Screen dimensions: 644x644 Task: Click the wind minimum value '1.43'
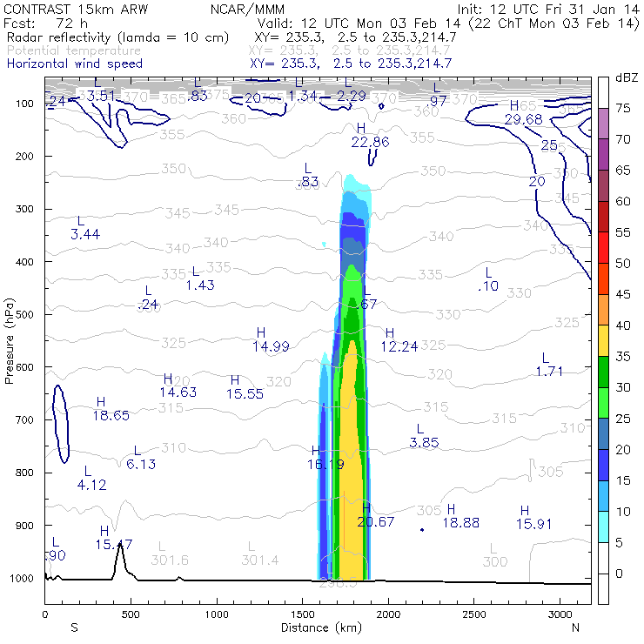click(200, 285)
